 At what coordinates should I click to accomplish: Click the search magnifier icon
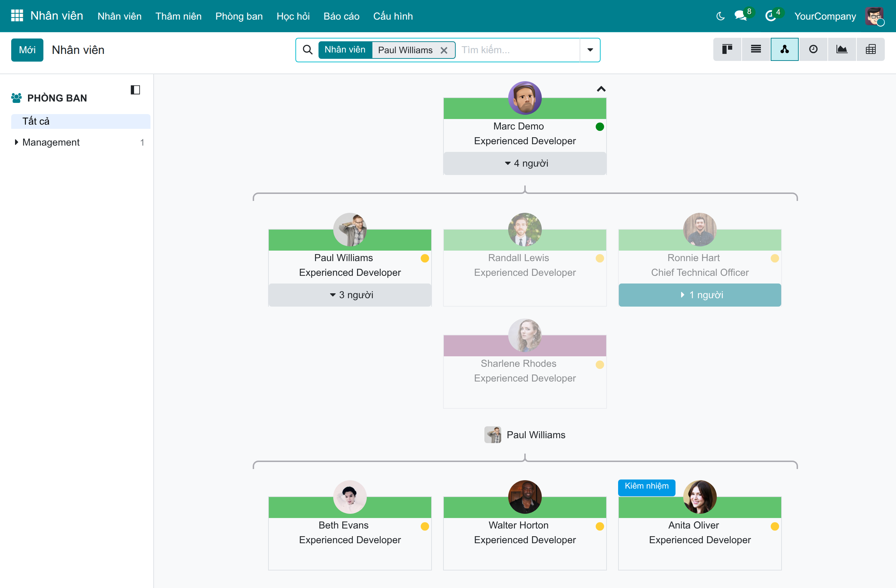(308, 50)
